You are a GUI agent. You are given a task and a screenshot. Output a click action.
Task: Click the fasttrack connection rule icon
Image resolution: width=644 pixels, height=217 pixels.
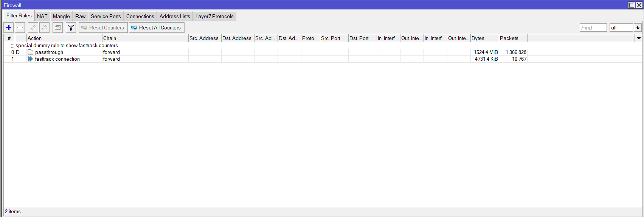(x=30, y=59)
